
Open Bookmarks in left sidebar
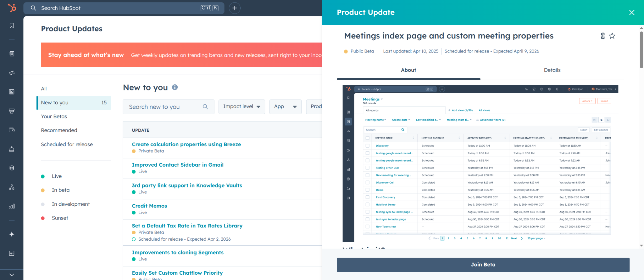(x=12, y=26)
